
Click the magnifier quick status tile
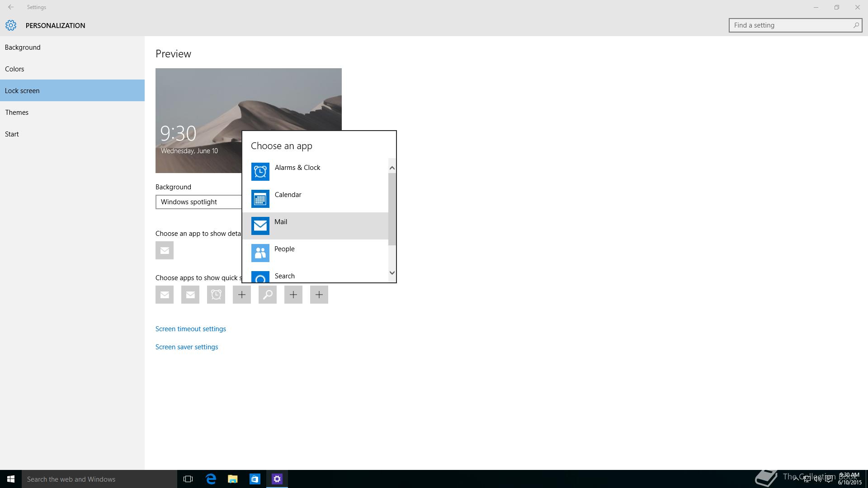coord(268,295)
